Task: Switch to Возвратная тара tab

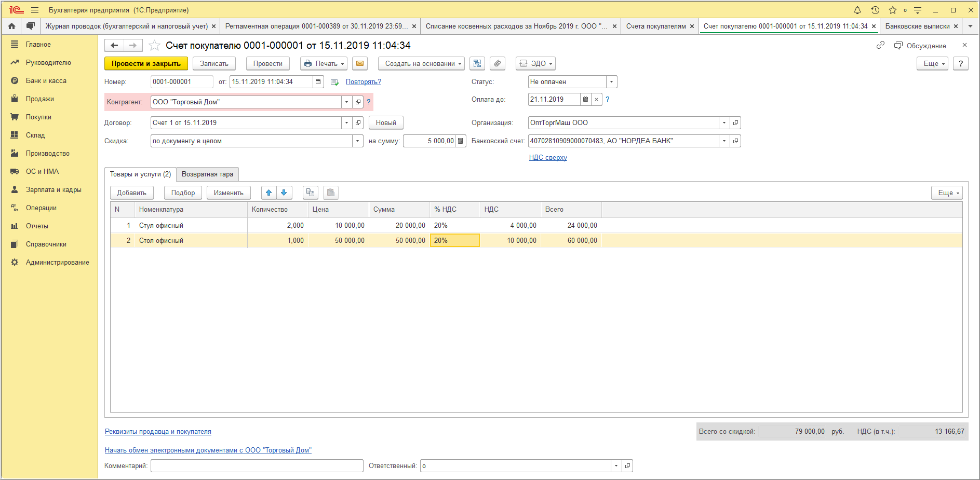Action: pos(207,174)
